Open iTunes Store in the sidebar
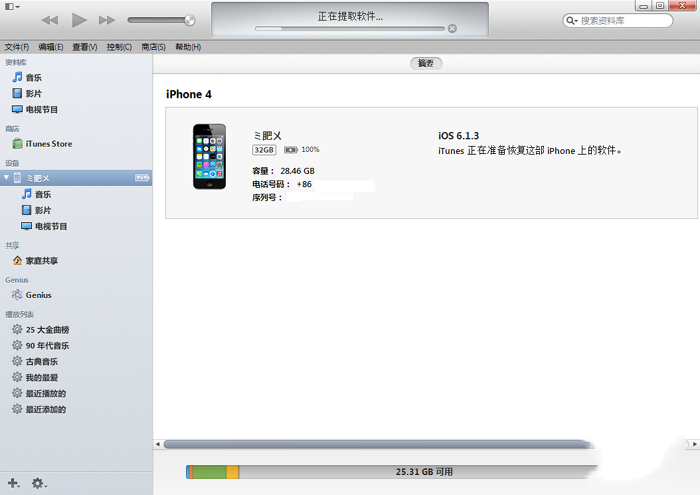The width and height of the screenshot is (700, 495). click(x=76, y=144)
